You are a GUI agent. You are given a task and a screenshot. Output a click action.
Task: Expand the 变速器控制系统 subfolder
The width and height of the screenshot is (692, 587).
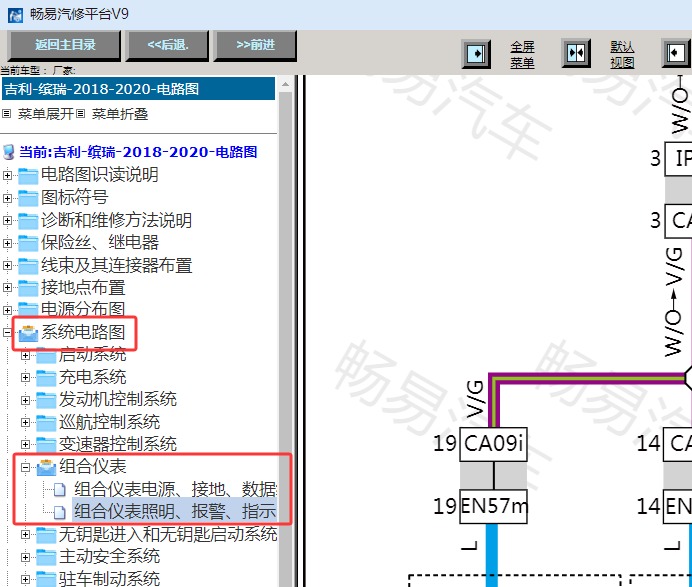click(26, 444)
